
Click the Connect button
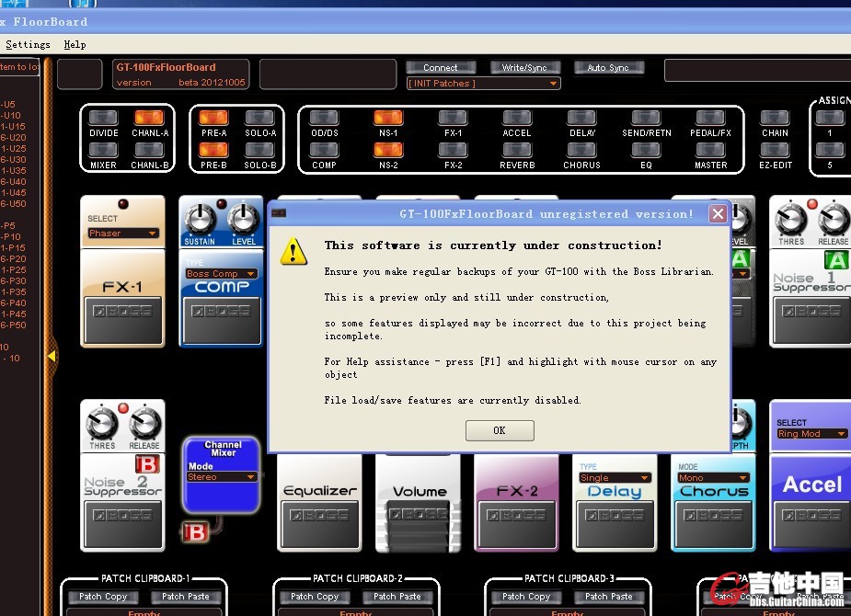coord(441,67)
